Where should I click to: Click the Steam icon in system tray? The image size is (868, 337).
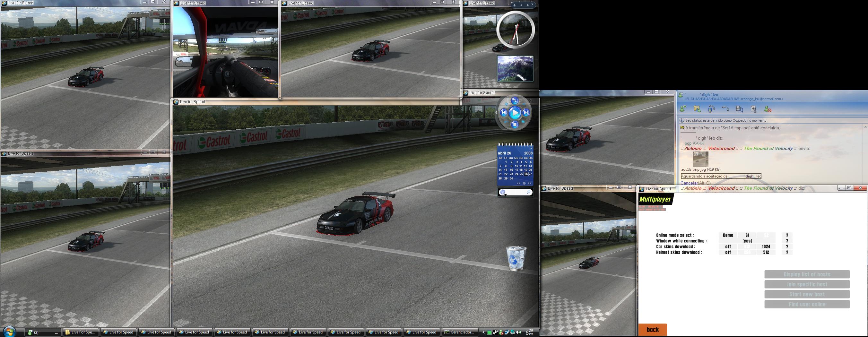pyautogui.click(x=495, y=332)
